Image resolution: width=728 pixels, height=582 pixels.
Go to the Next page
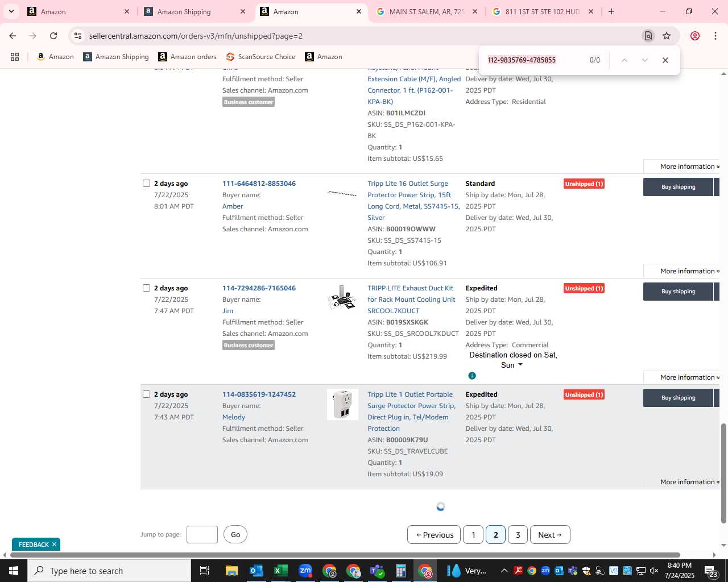tap(550, 535)
